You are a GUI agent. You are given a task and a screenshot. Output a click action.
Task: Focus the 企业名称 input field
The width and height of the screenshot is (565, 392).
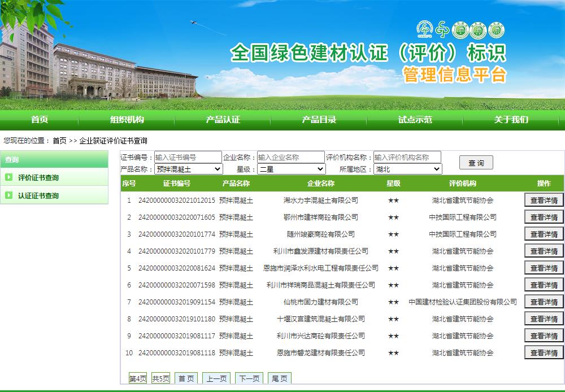pos(290,157)
